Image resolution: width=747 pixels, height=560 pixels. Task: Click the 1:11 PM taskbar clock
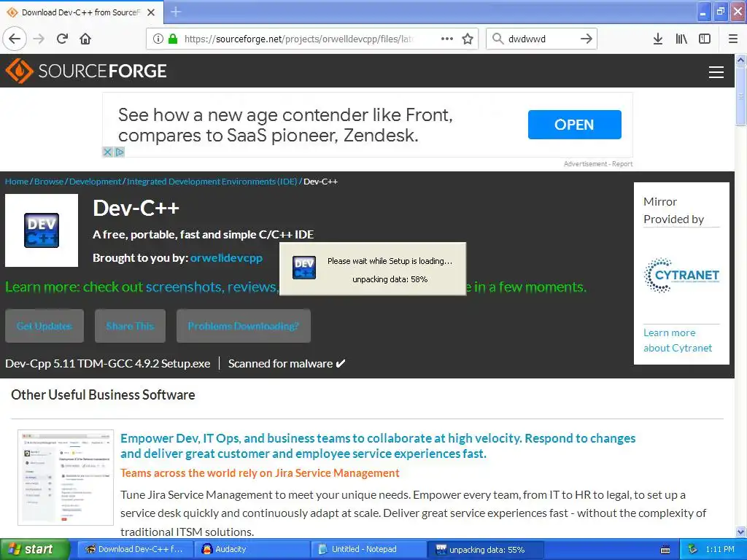point(720,550)
